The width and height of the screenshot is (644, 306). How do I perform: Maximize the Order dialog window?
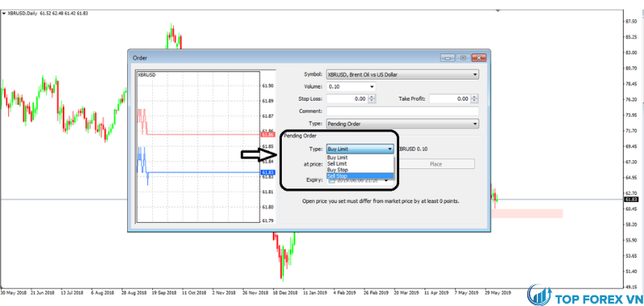tap(463, 58)
